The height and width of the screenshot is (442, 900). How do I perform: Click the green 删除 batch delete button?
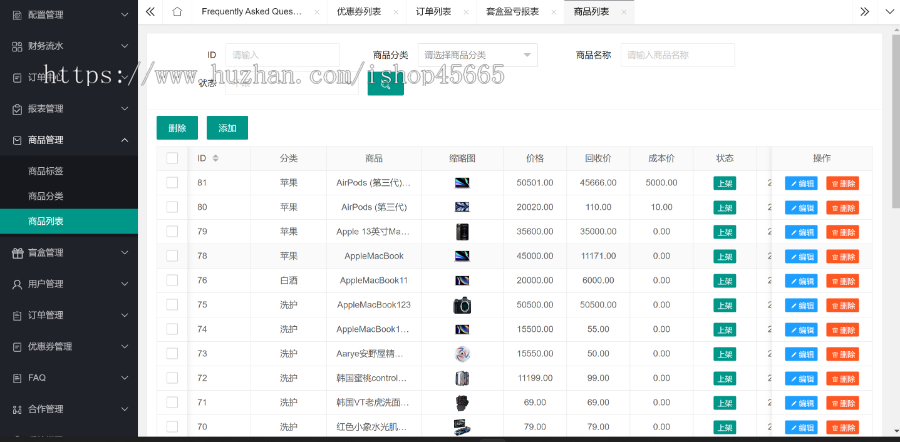point(177,128)
